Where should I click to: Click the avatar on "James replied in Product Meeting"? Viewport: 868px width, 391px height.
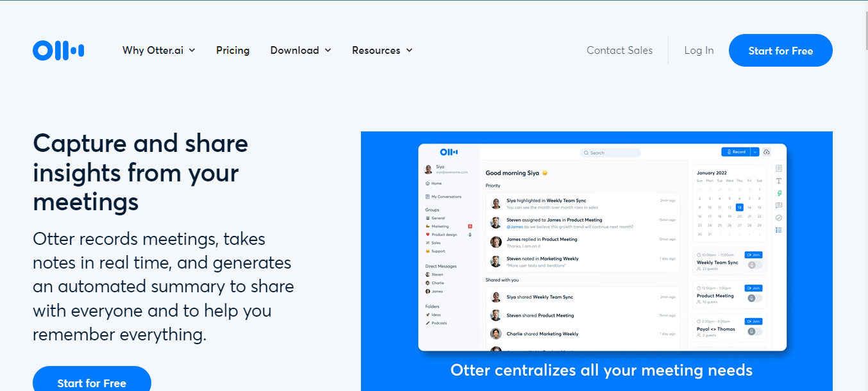click(x=496, y=242)
